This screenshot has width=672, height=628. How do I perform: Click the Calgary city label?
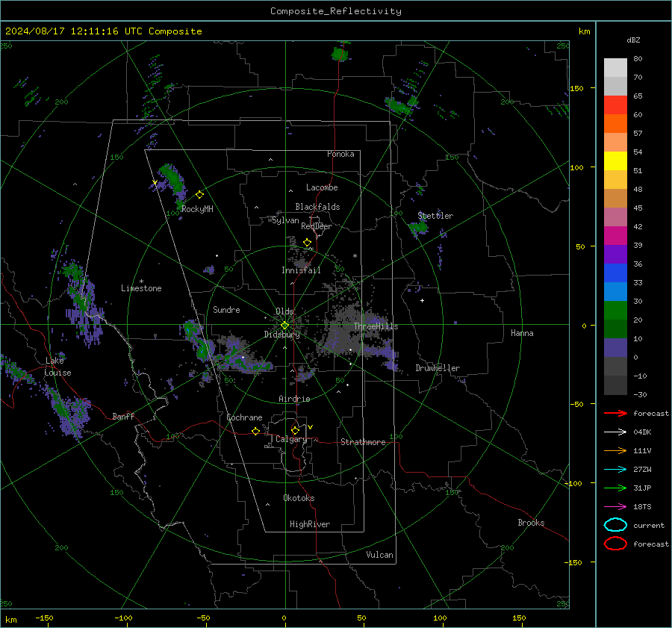pyautogui.click(x=291, y=439)
